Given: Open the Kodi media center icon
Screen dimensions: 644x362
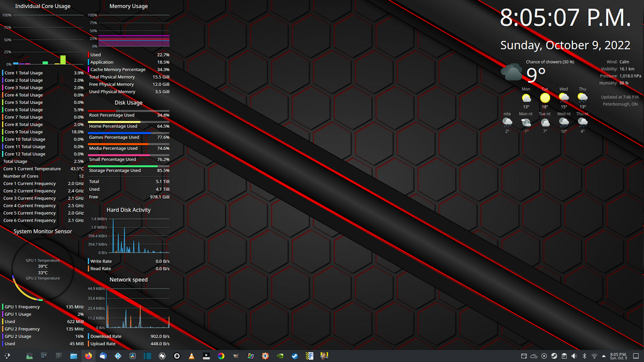Looking at the screenshot, I should 118,356.
